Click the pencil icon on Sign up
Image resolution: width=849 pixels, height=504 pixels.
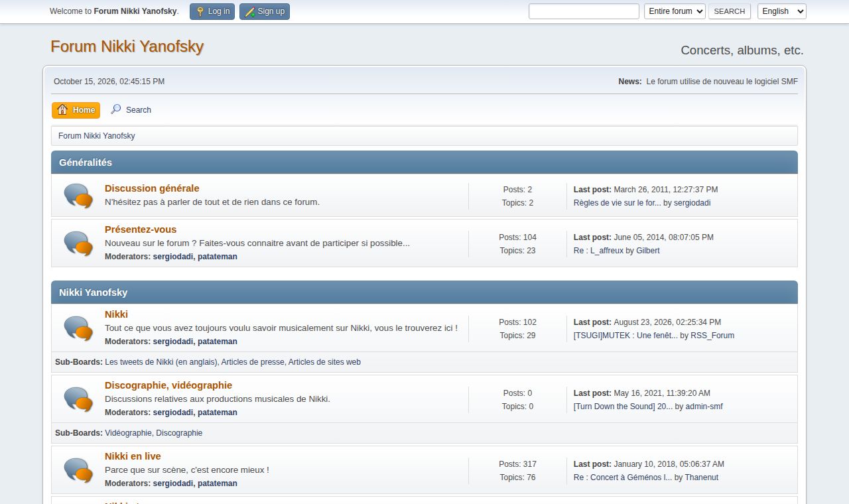pos(250,11)
